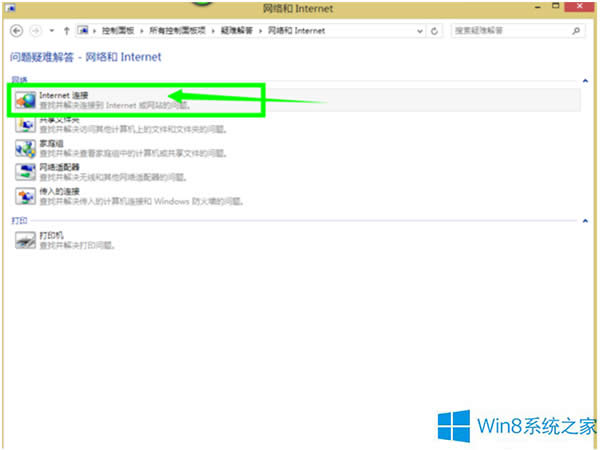Click the 家庭组 description about shared files

click(134, 153)
